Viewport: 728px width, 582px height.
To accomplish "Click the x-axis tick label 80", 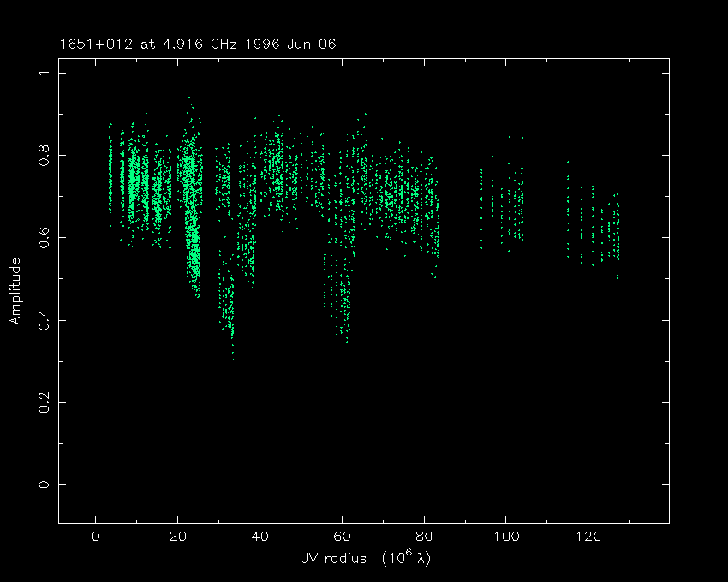I will coord(424,537).
